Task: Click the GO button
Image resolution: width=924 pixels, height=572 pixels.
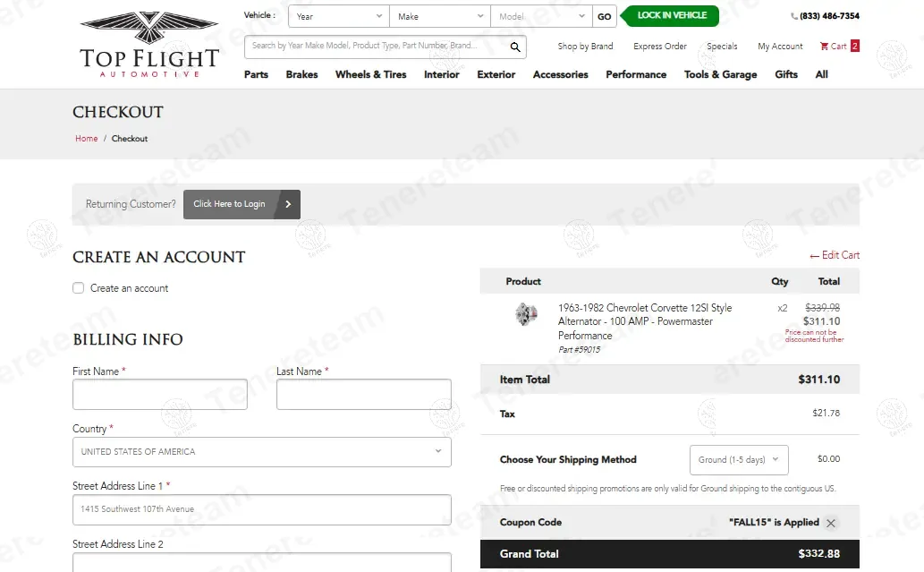Action: pos(604,16)
